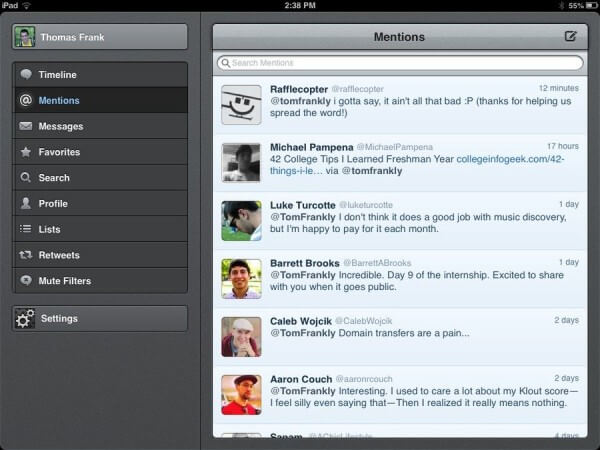Tap the iPad battery indicator

[591, 5]
